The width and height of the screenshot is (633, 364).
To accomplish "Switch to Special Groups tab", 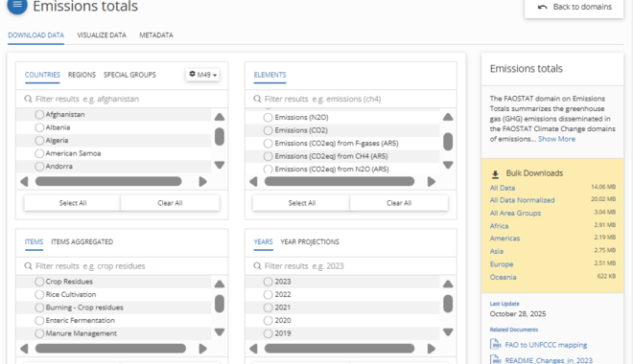I will tap(129, 75).
